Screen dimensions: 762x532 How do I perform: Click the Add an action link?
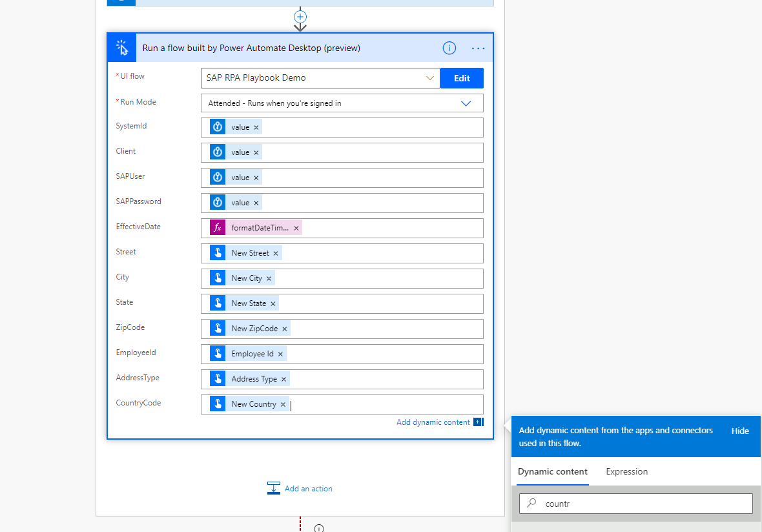coord(308,489)
